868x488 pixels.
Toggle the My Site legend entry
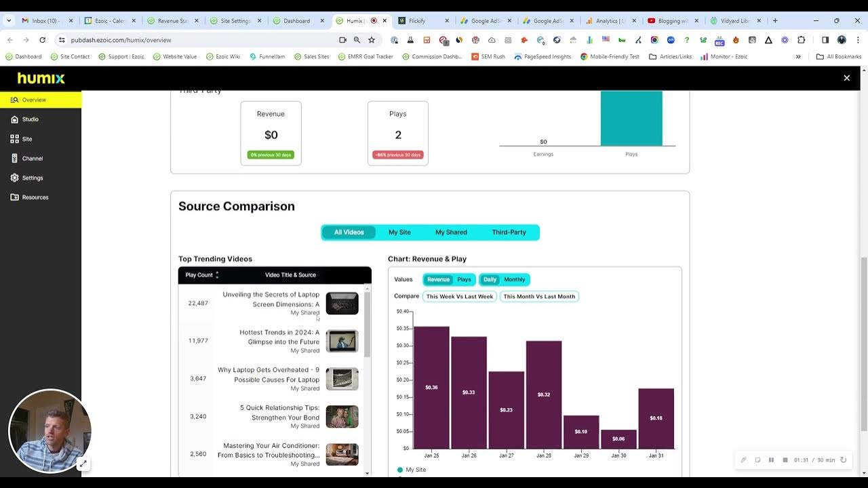[412, 470]
